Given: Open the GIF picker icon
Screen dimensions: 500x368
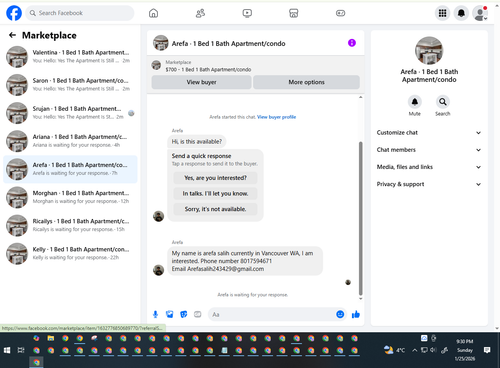Looking at the screenshot, I should (198, 314).
